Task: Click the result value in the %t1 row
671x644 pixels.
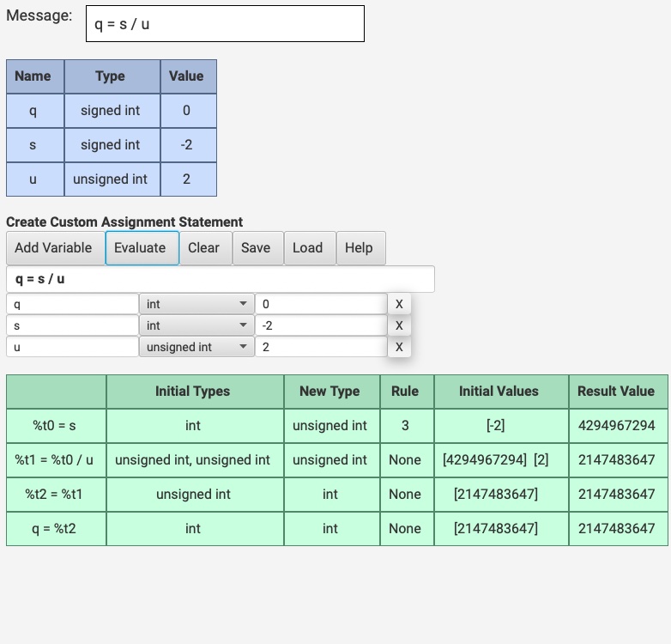Action: point(619,460)
